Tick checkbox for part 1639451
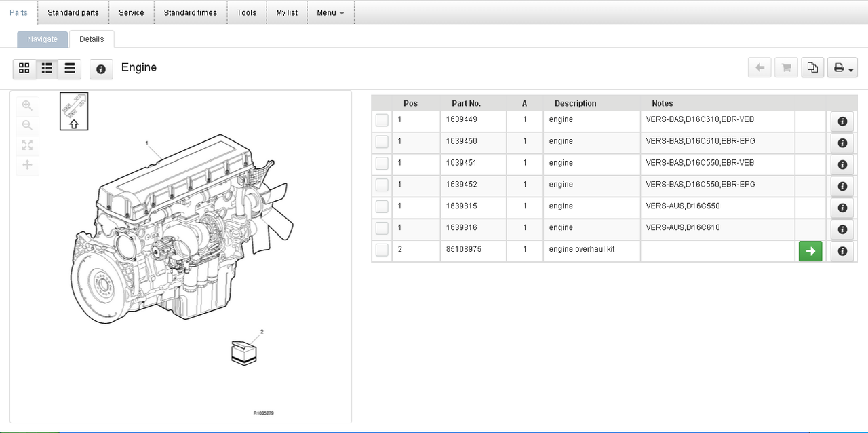 [382, 164]
